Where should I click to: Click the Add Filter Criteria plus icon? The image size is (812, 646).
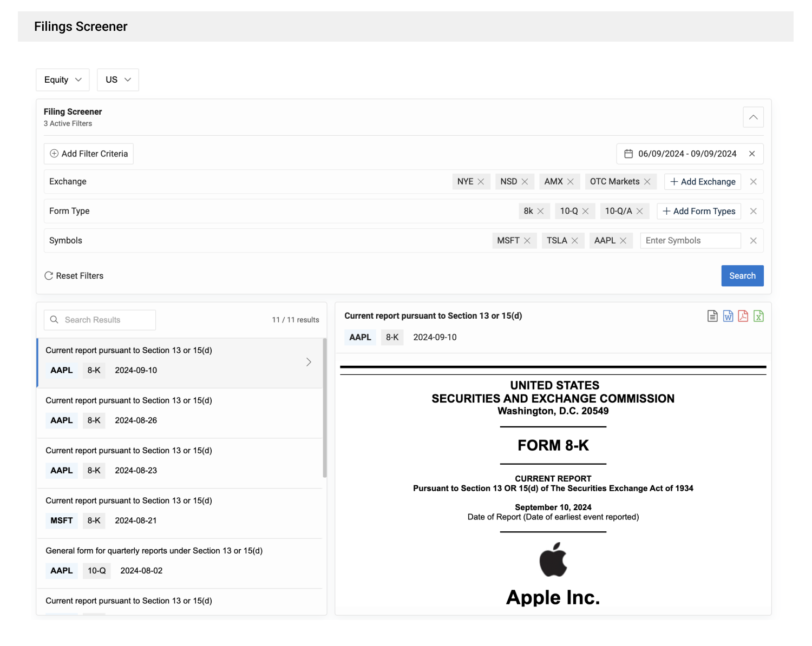[x=55, y=154]
